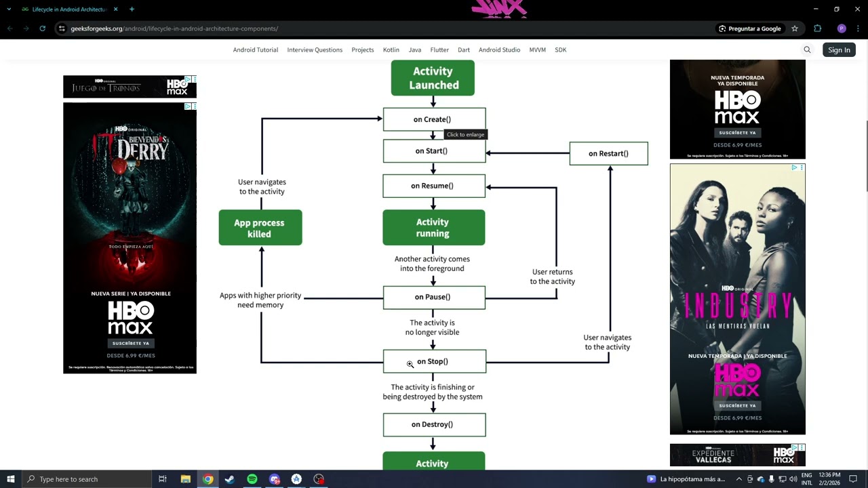The width and height of the screenshot is (868, 488).
Task: Open Discord from the taskbar
Action: click(x=274, y=479)
